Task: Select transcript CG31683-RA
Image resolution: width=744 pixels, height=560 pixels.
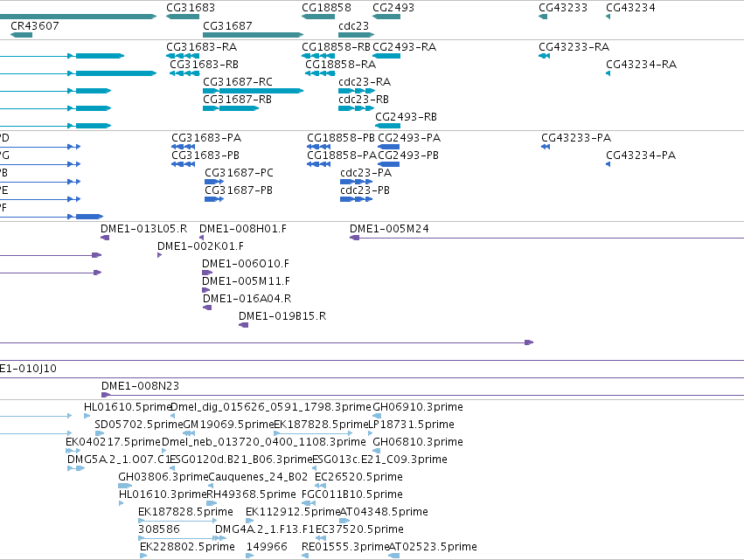Action: 183,56
